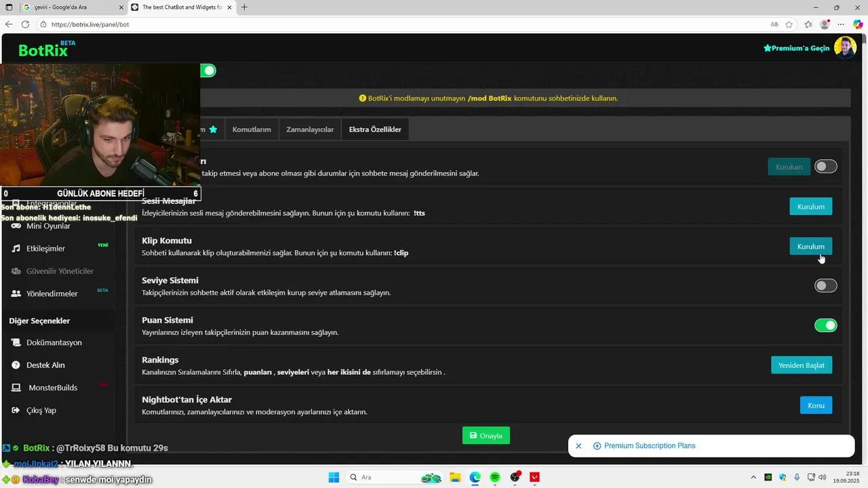Open the Yönlendirmeler sidebar item
This screenshot has width=868, height=488.
coord(52,293)
